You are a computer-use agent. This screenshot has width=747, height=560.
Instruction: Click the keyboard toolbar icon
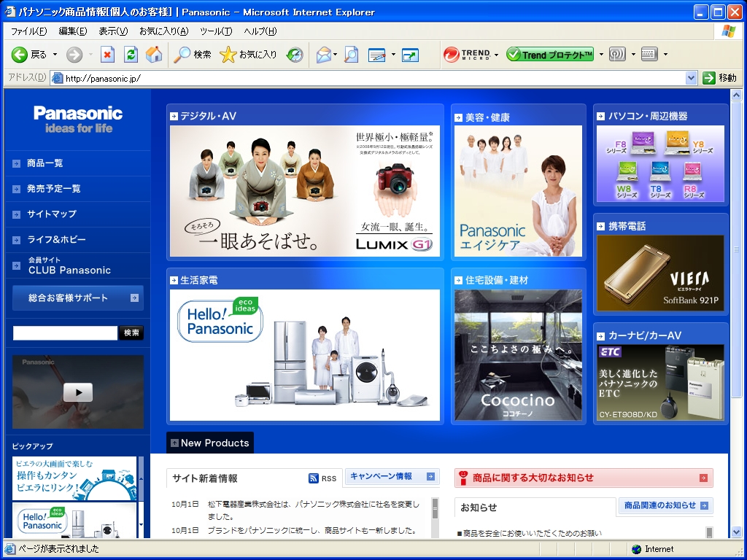tap(649, 54)
